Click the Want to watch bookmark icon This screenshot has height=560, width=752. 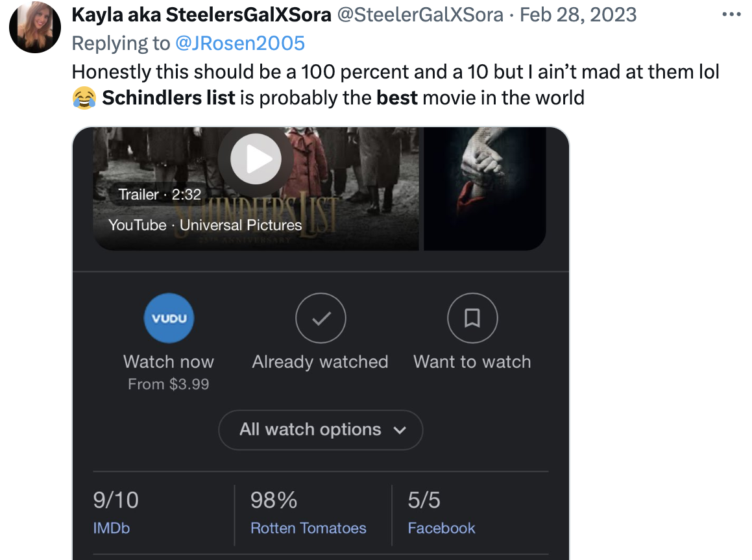472,318
